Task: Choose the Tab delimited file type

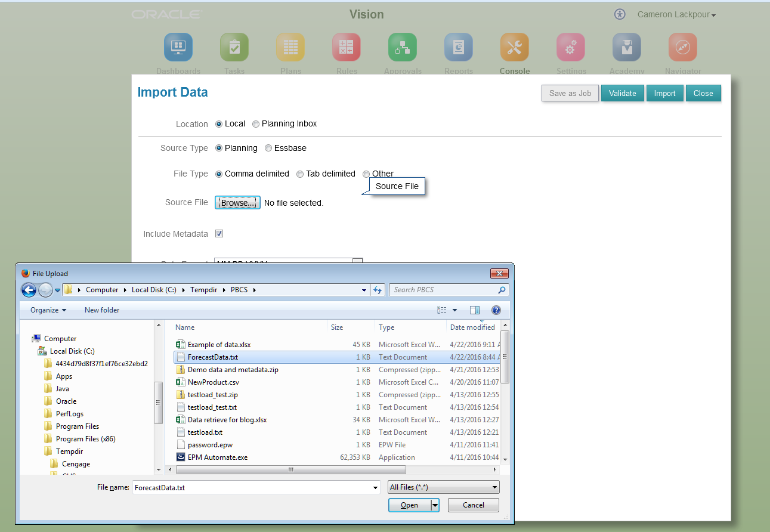Action: point(300,174)
